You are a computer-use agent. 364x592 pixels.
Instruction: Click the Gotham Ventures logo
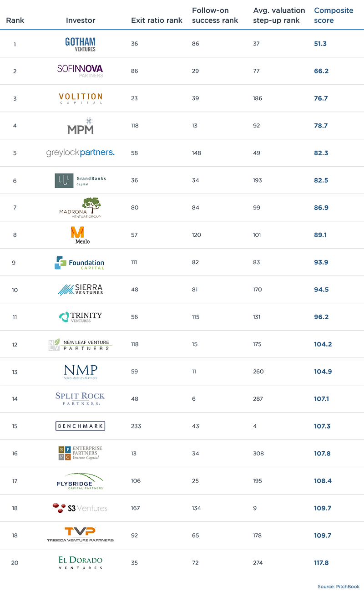[80, 44]
